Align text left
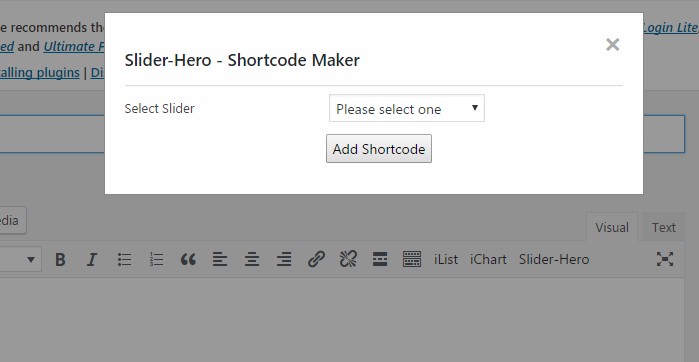699x362 pixels. click(220, 259)
